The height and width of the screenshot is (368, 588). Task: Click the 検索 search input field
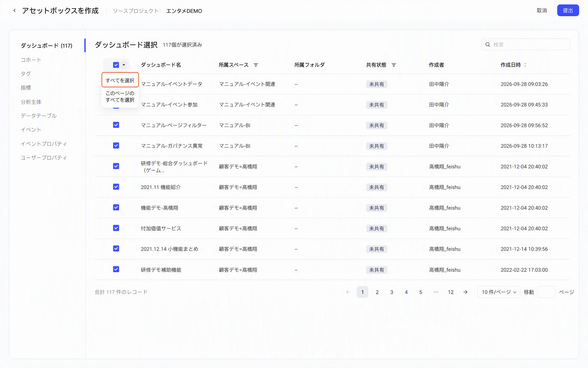click(526, 45)
